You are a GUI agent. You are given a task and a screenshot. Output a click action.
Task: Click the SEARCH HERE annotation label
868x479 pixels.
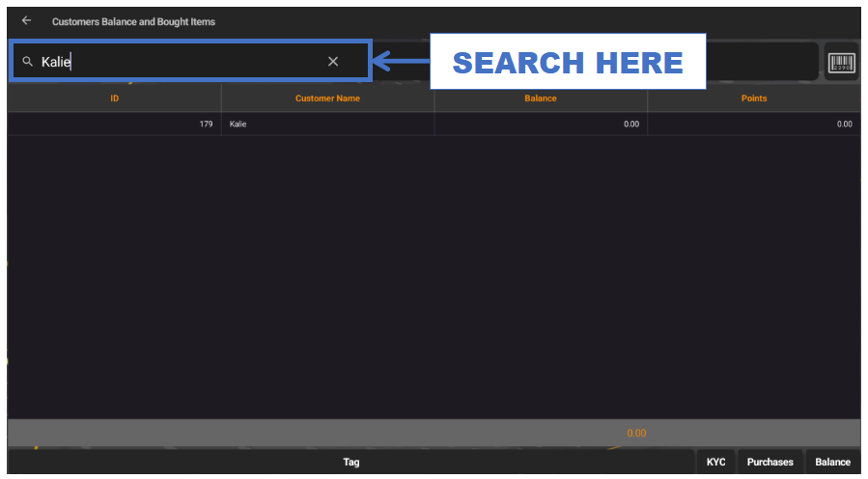[x=568, y=63]
